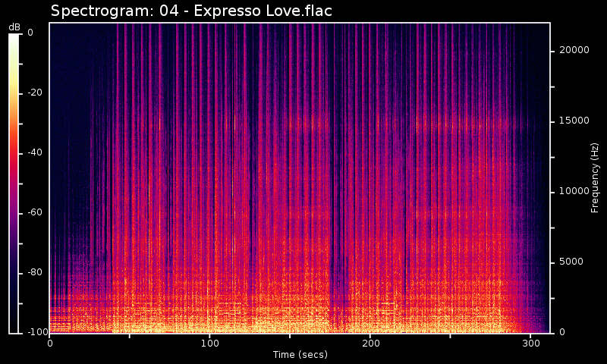Click the Time (secs) axis title
Viewport: 607px width, 364px height.
pos(300,355)
